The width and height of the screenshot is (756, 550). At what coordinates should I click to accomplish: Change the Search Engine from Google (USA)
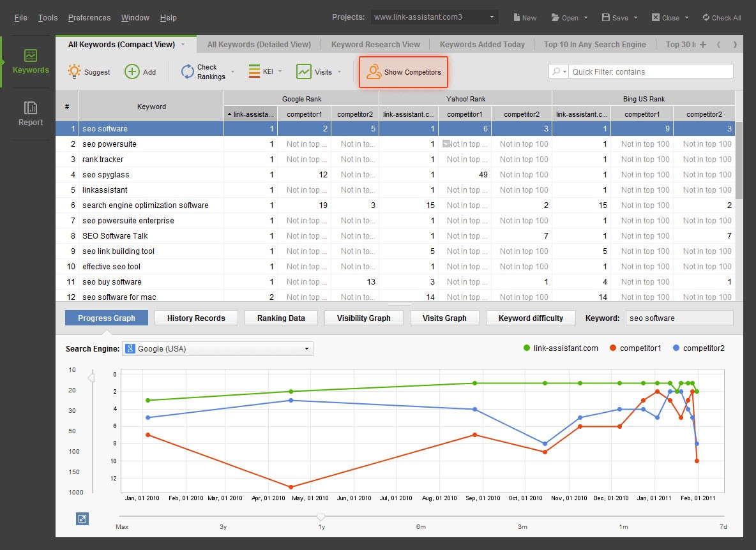pos(216,348)
